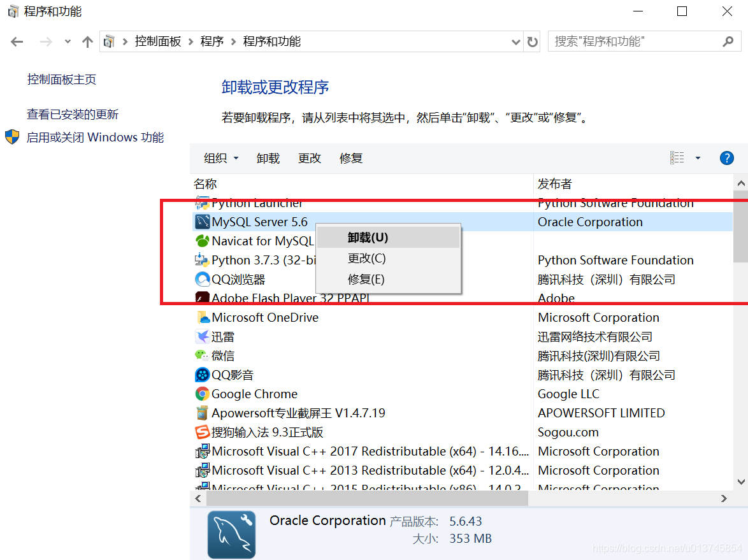
Task: Click 卸载 in the toolbar
Action: (268, 158)
